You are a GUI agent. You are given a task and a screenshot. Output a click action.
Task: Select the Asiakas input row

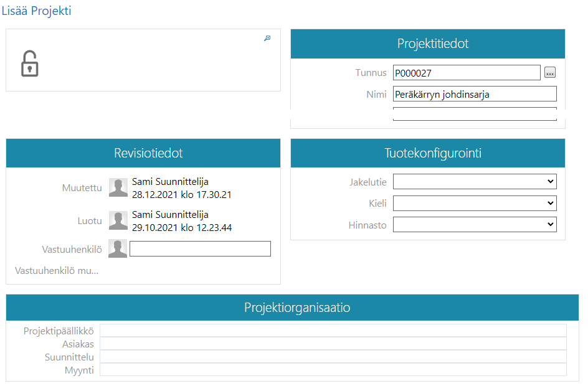click(x=333, y=344)
